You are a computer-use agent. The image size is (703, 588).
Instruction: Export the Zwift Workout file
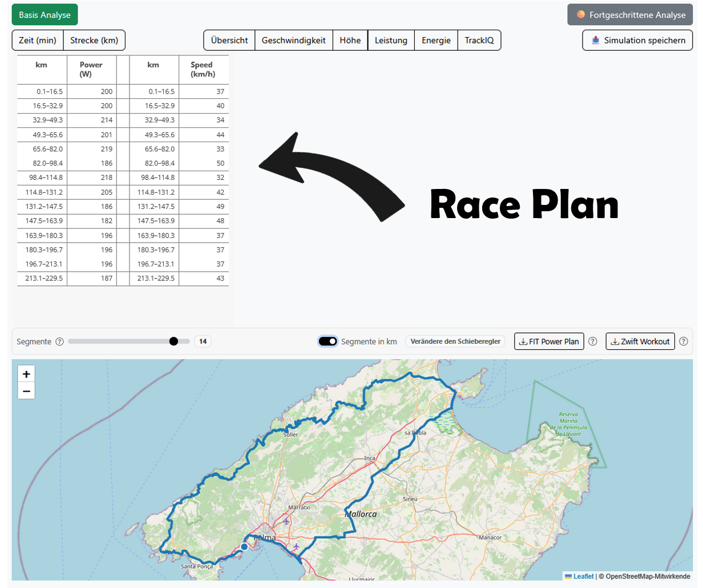[640, 341]
